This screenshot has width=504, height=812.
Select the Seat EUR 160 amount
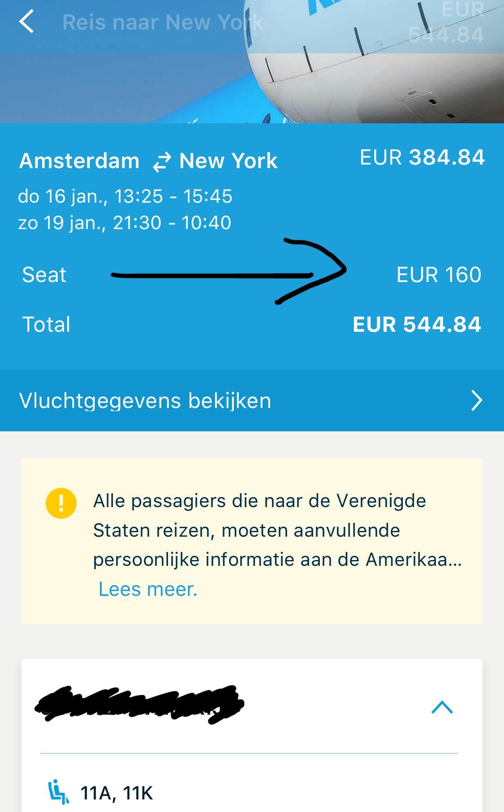coord(439,275)
